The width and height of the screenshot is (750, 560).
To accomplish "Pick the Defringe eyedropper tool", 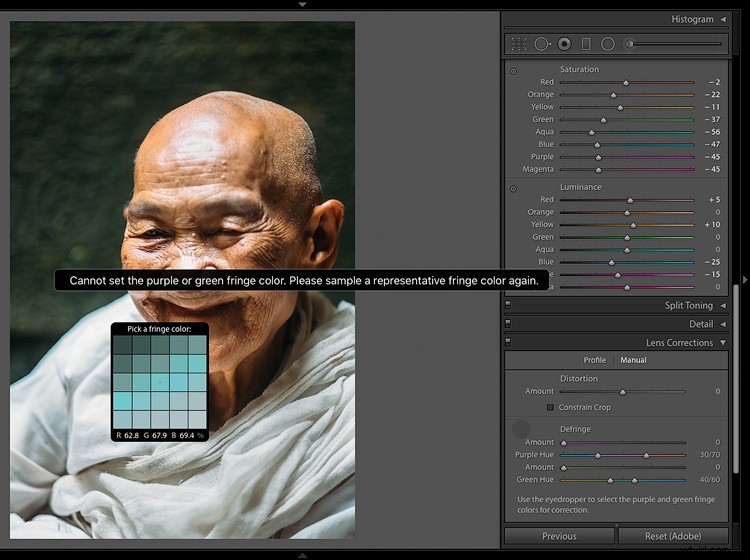I will coord(521,429).
